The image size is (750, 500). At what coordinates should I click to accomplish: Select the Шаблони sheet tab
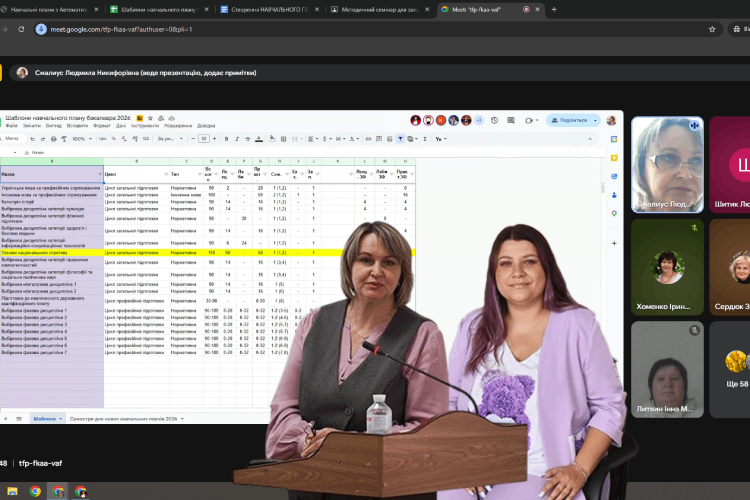coord(43,418)
